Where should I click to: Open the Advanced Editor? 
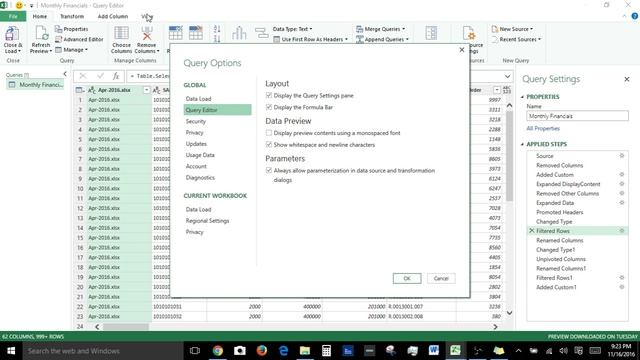tap(79, 39)
